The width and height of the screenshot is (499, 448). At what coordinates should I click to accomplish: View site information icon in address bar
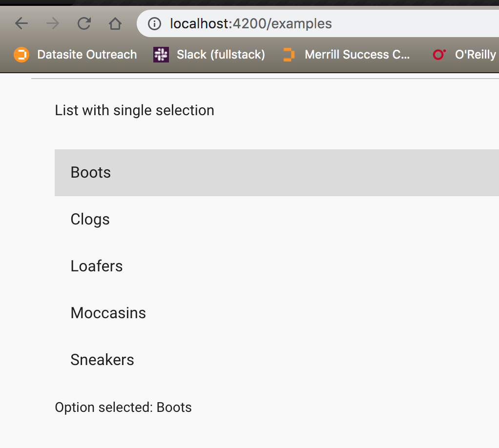click(155, 24)
